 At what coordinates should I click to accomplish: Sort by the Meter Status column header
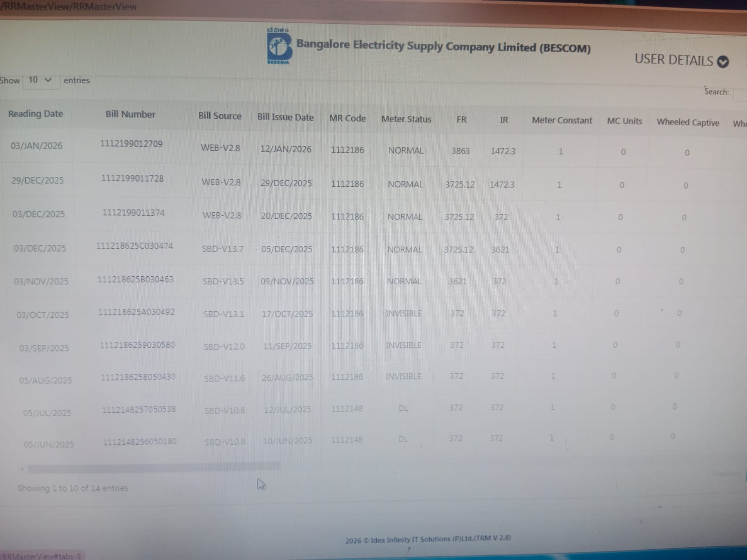(406, 119)
